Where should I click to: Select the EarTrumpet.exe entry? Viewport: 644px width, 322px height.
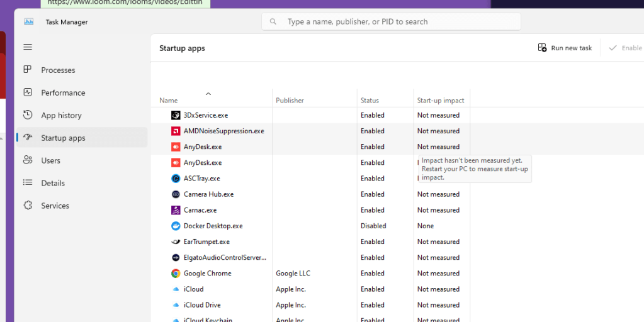pyautogui.click(x=206, y=242)
